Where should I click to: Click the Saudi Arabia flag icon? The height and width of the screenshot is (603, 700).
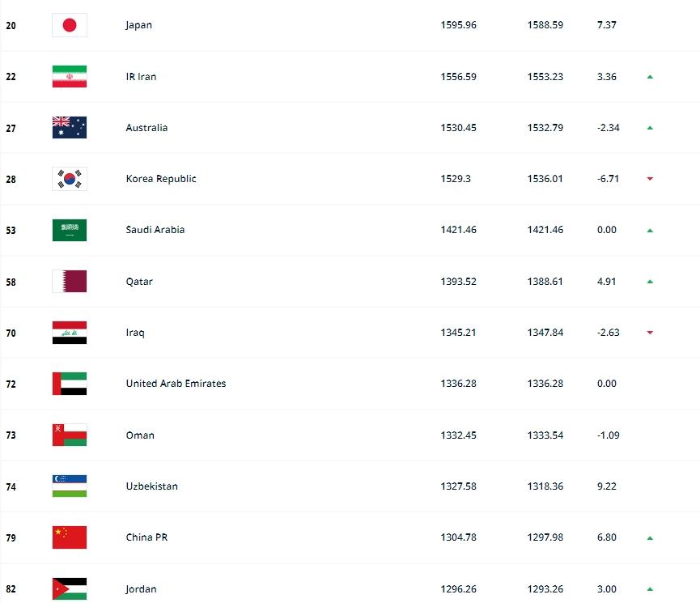pos(70,230)
